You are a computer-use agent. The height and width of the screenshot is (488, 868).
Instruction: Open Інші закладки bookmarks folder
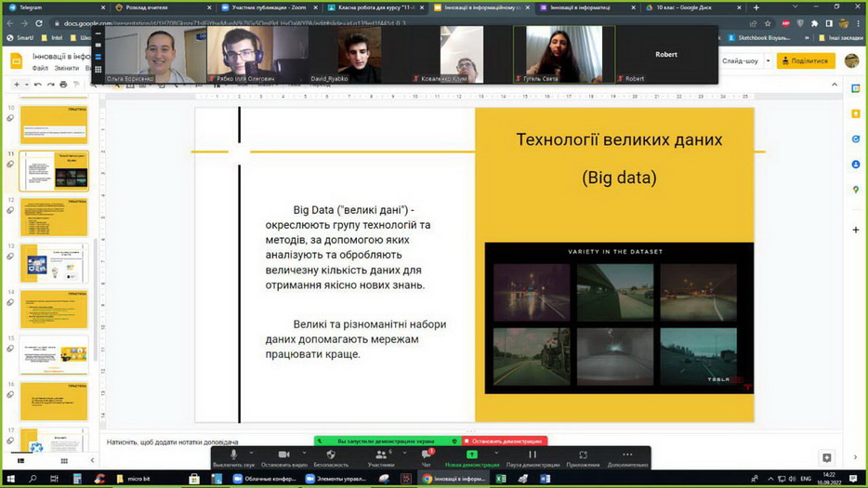841,38
